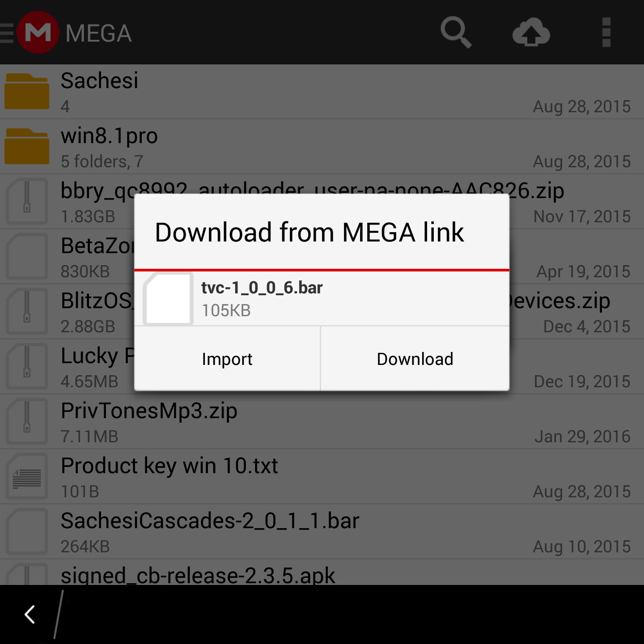Image resolution: width=644 pixels, height=644 pixels.
Task: Tap the Import button in the dialog
Action: click(x=227, y=359)
